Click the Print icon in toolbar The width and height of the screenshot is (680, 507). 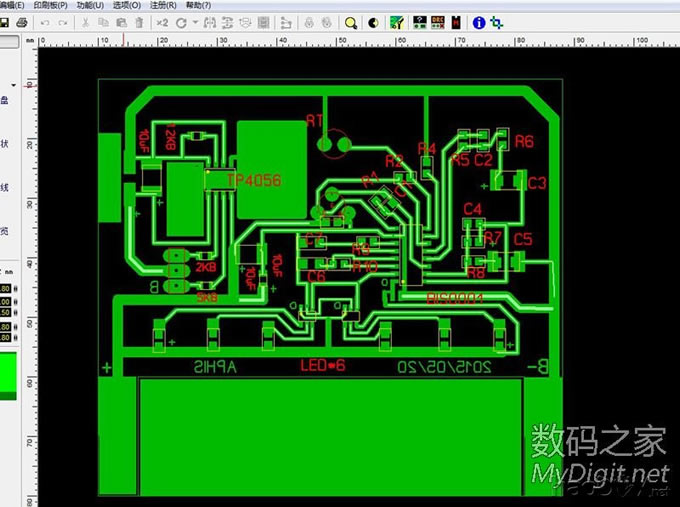click(x=21, y=22)
